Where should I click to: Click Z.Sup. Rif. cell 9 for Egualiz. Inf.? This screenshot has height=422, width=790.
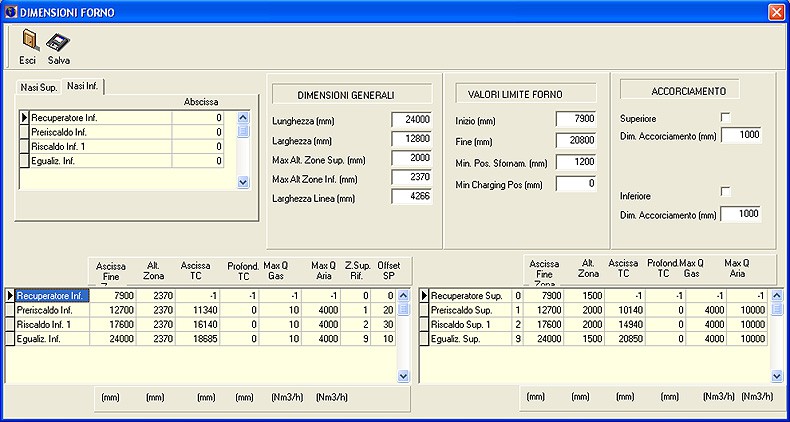tap(356, 339)
